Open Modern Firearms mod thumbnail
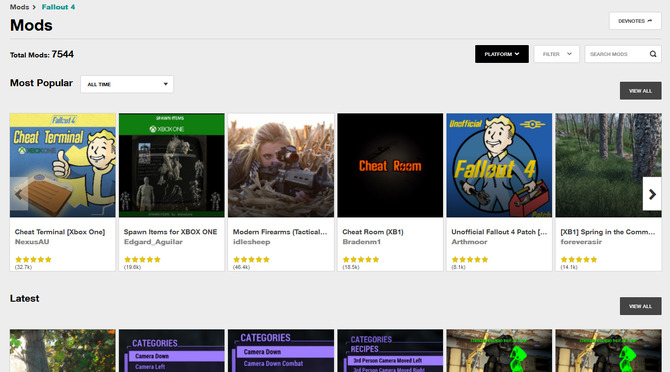Image resolution: width=670 pixels, height=372 pixels. pyautogui.click(x=281, y=165)
